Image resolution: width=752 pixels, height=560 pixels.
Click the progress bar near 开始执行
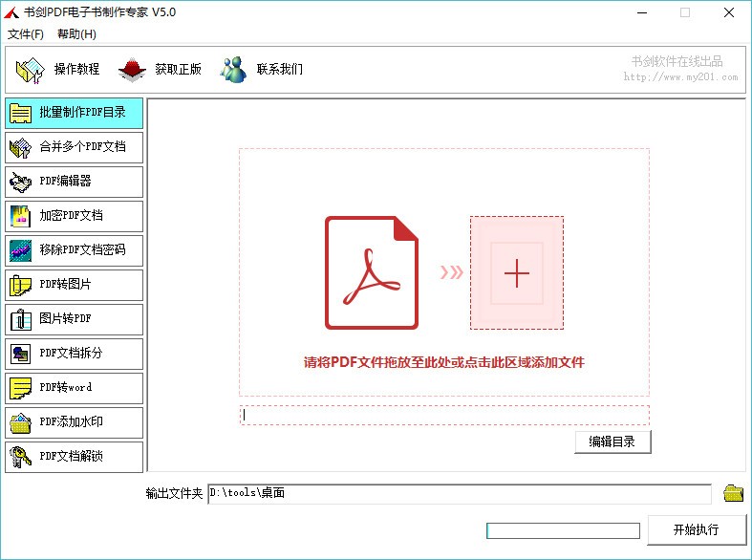point(563,530)
